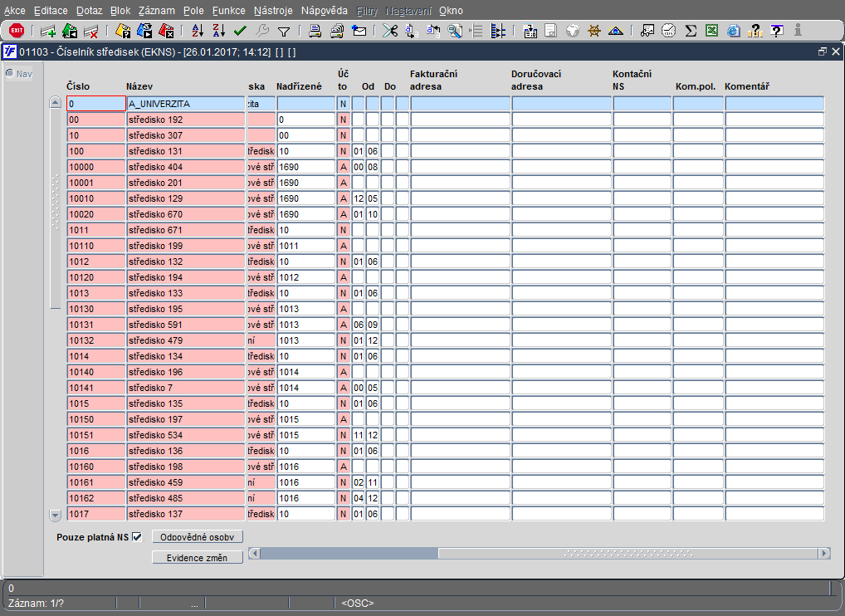Click the tree collapse lines icon
The width and height of the screenshot is (845, 616).
click(x=476, y=32)
